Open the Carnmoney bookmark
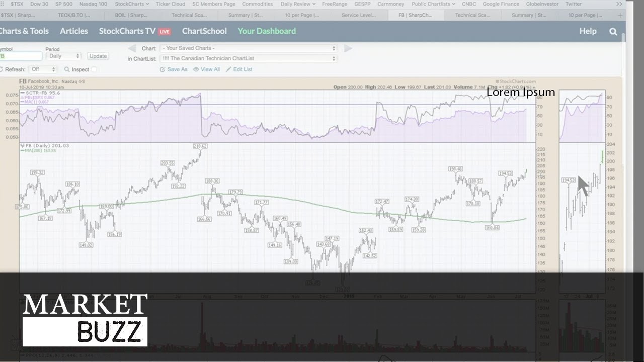Screen dimensions: 644x362 tap(391, 4)
